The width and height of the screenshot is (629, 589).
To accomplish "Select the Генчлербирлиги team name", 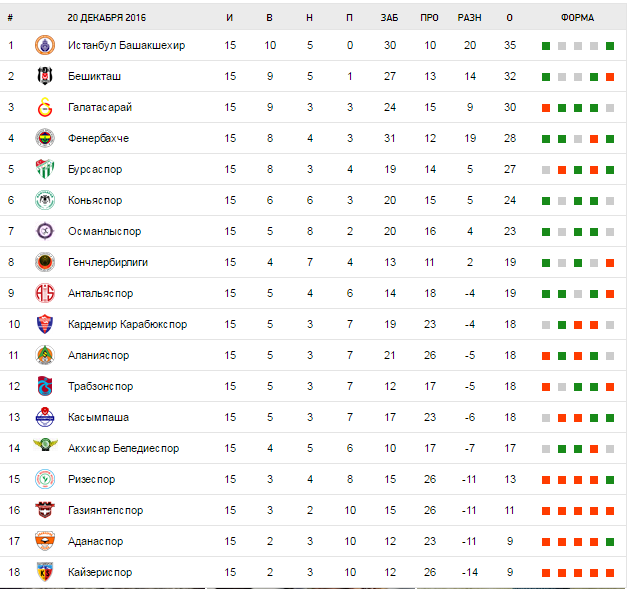I will 107,262.
